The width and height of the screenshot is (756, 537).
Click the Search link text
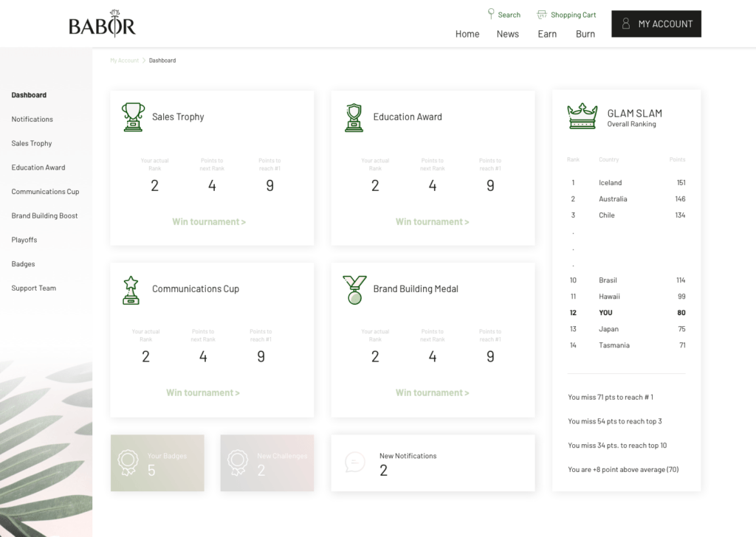click(509, 15)
